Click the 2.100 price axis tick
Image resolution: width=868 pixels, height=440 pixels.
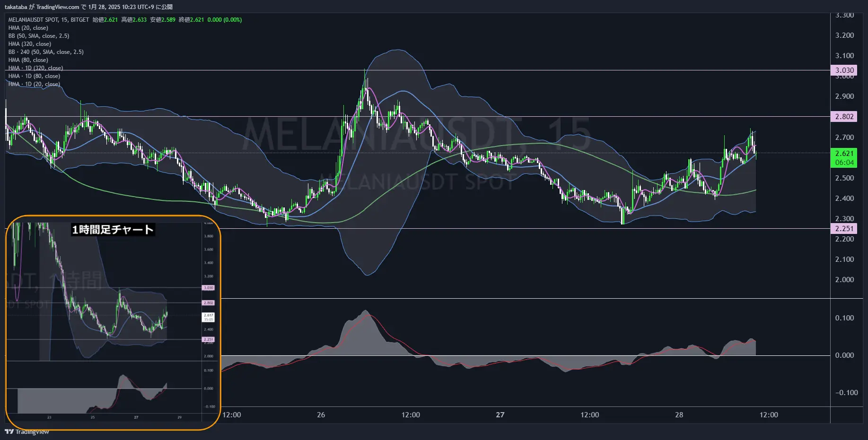(x=844, y=259)
